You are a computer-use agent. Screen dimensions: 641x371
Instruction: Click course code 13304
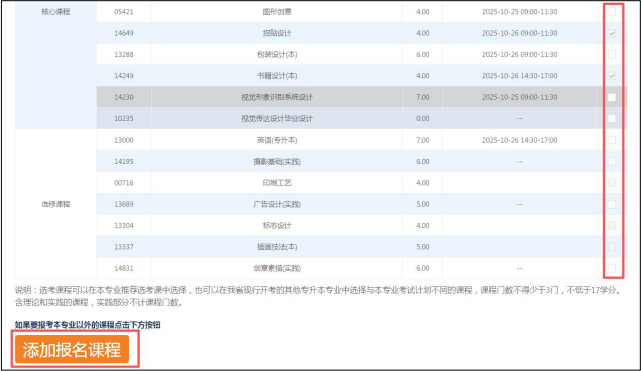[123, 226]
